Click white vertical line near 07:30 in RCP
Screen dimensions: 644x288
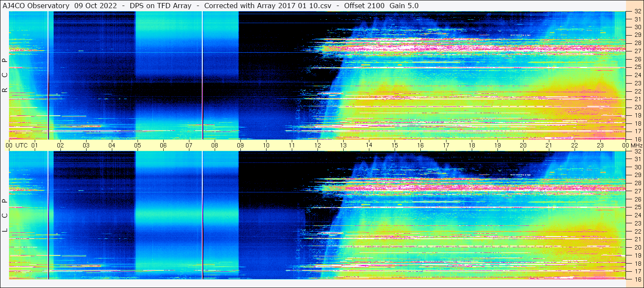point(202,75)
